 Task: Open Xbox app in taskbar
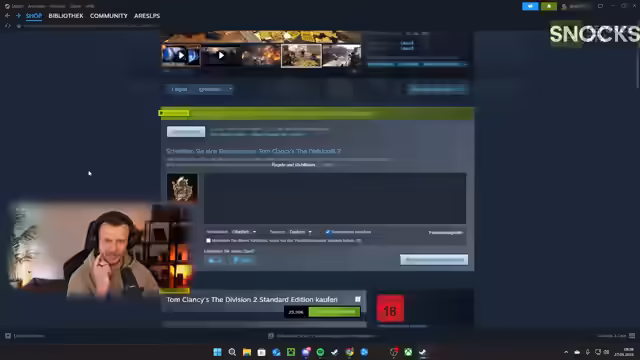point(408,352)
